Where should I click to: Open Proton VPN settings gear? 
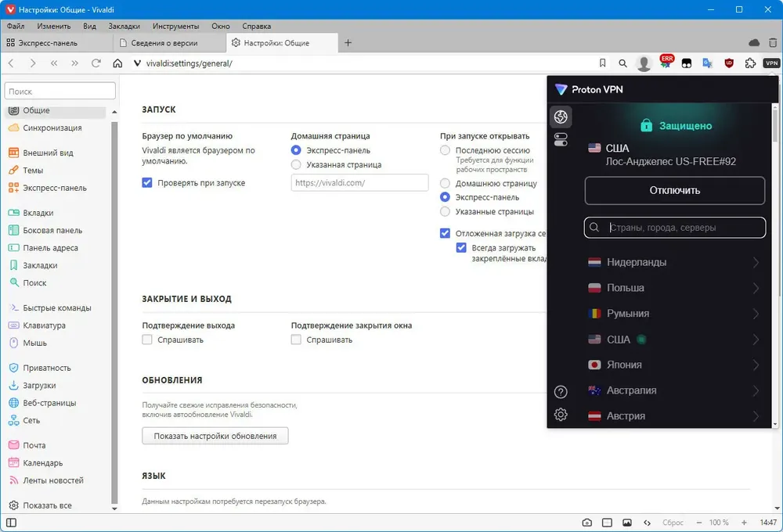[561, 415]
